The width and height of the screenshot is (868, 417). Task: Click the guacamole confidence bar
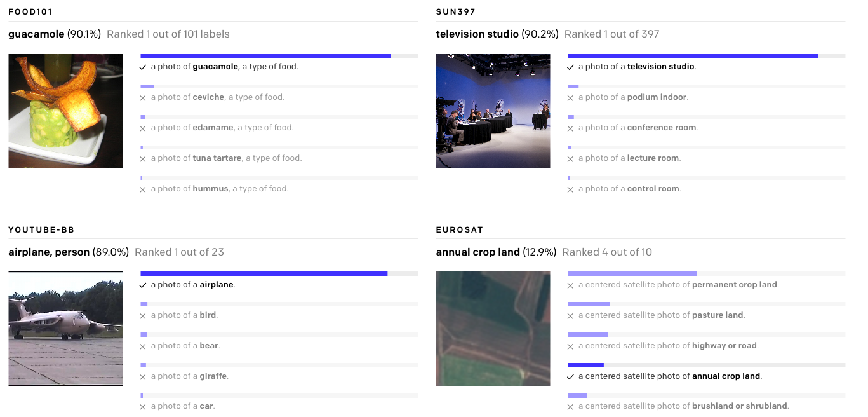pos(265,56)
